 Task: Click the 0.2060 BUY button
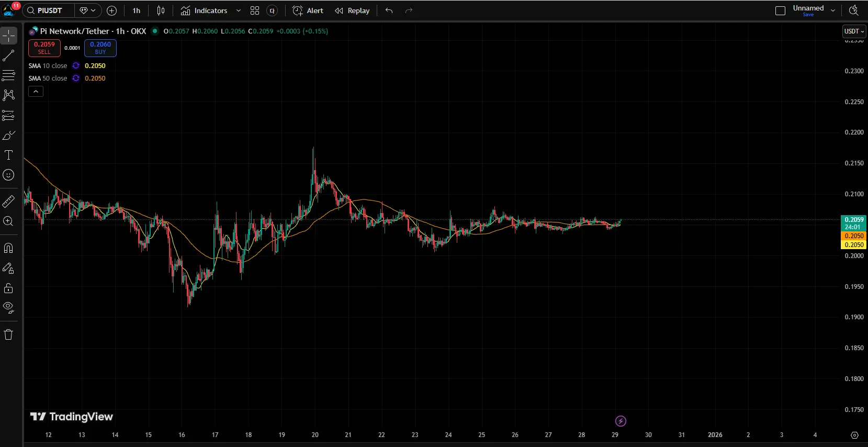pos(100,48)
